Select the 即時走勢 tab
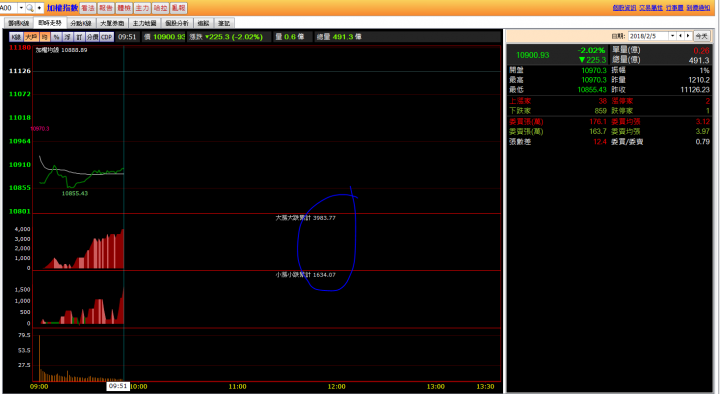 pos(50,23)
